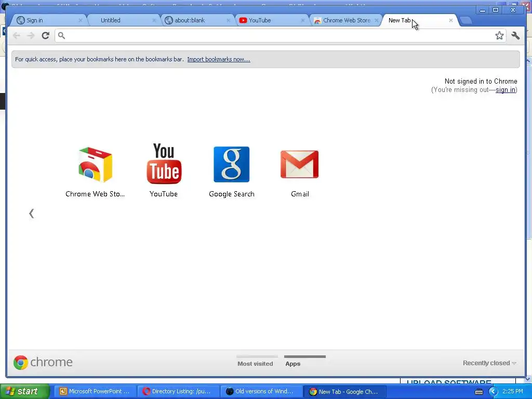Click the Chrome Web Sto... app label
The height and width of the screenshot is (399, 532).
95,194
